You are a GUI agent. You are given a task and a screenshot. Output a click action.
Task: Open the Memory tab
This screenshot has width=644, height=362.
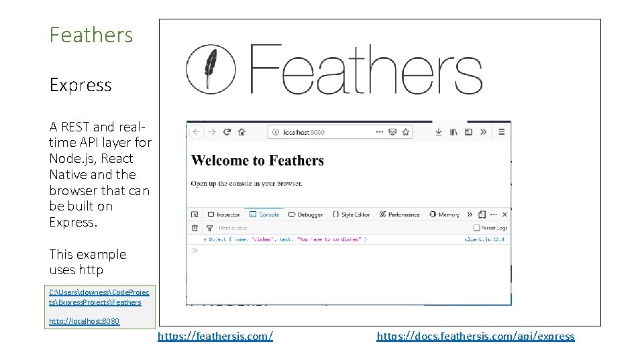tap(444, 215)
